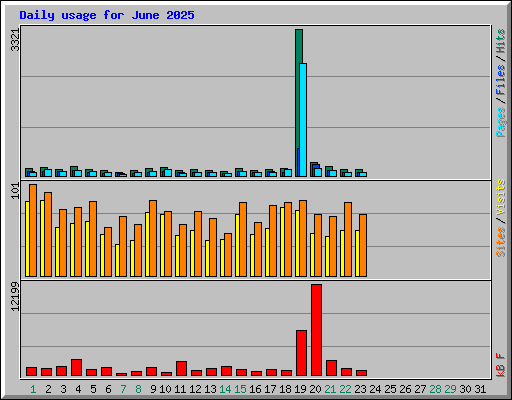Click day 15 on the x-axis
The width and height of the screenshot is (512, 400).
(240, 389)
